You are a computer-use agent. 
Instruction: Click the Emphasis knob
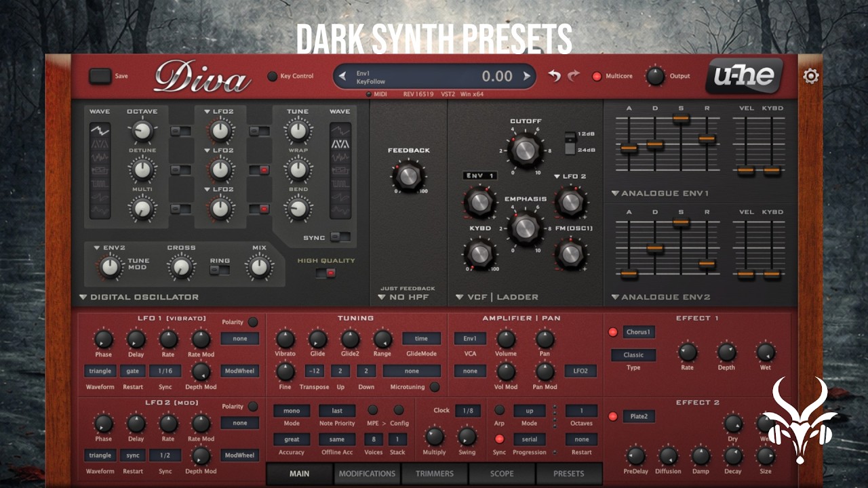pos(526,228)
